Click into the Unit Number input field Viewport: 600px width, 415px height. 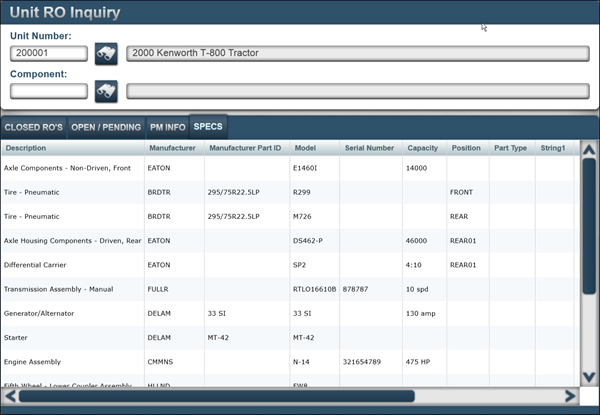tap(49, 54)
